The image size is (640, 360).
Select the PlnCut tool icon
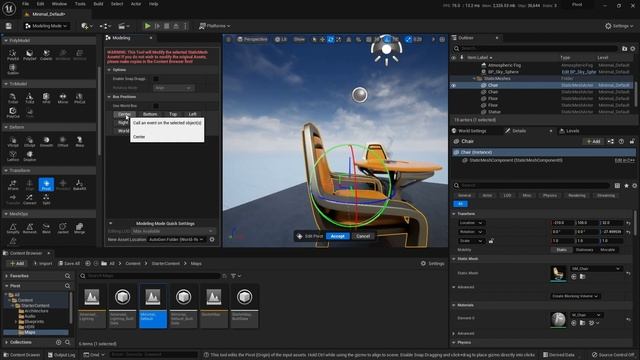[80, 98]
